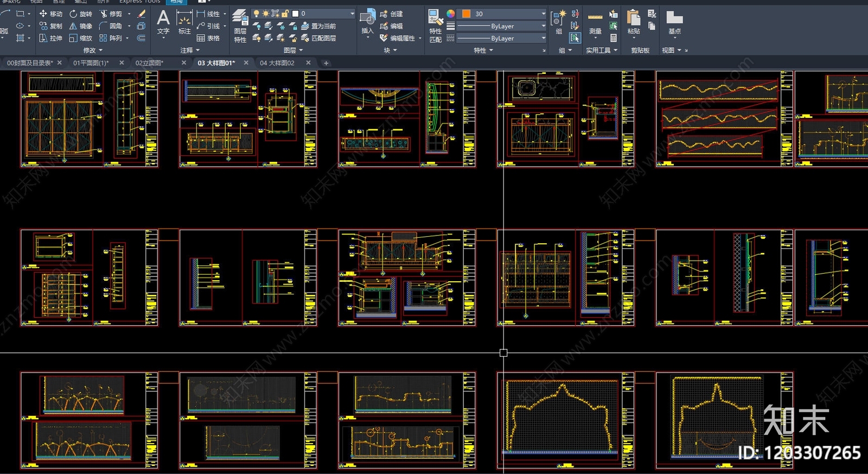This screenshot has height=474, width=868.
Task: Click Make Current (置为当前) layer button
Action: coord(318,26)
